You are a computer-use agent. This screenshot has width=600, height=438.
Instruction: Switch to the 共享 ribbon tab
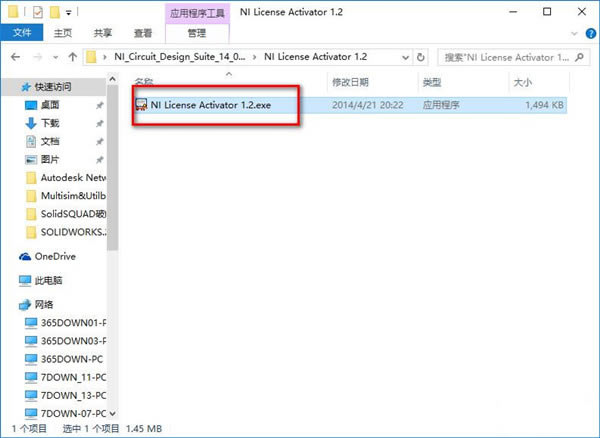[x=103, y=33]
